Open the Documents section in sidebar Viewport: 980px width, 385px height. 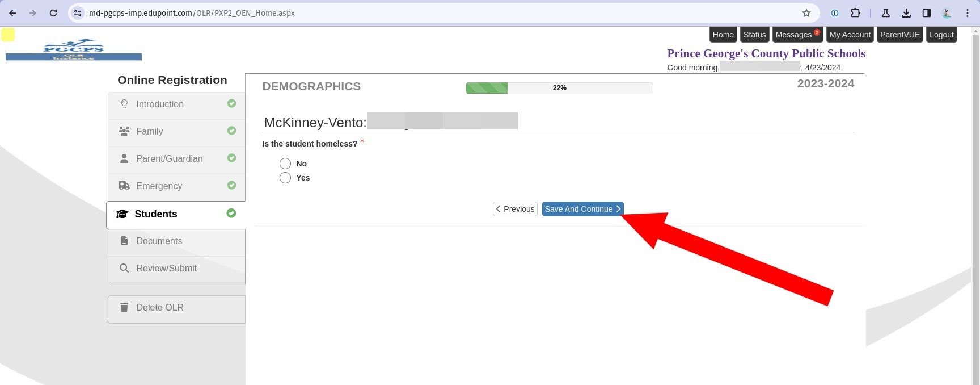point(159,241)
